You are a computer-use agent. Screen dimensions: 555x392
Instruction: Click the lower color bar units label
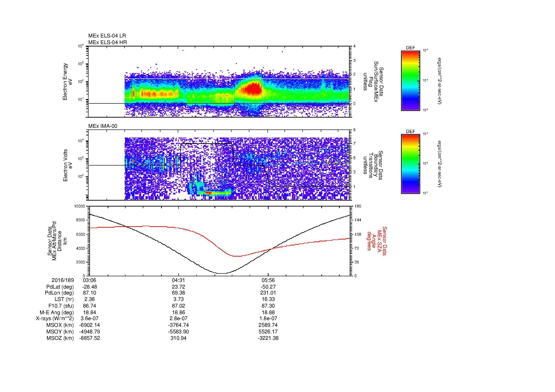click(440, 164)
